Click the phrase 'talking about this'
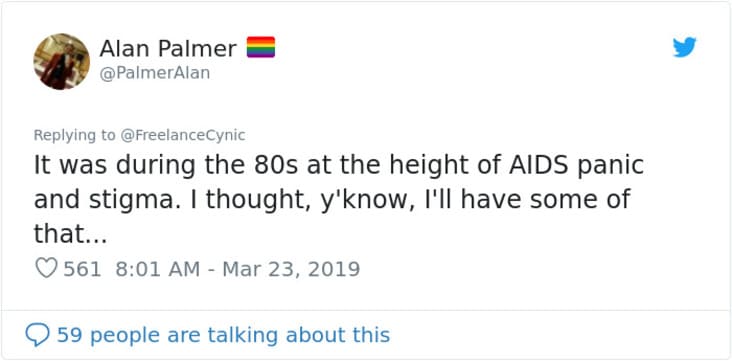 click(x=299, y=335)
